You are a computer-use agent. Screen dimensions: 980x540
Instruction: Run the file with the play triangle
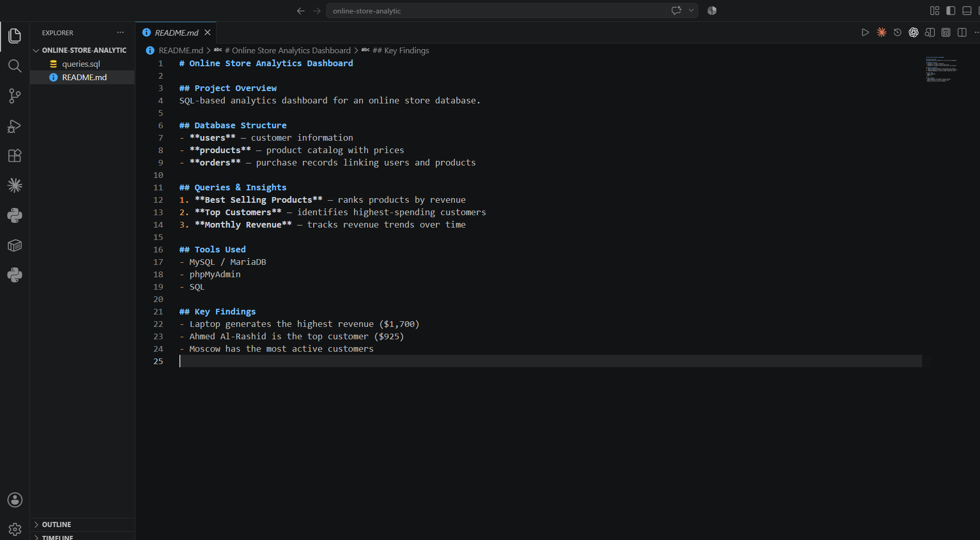point(865,33)
